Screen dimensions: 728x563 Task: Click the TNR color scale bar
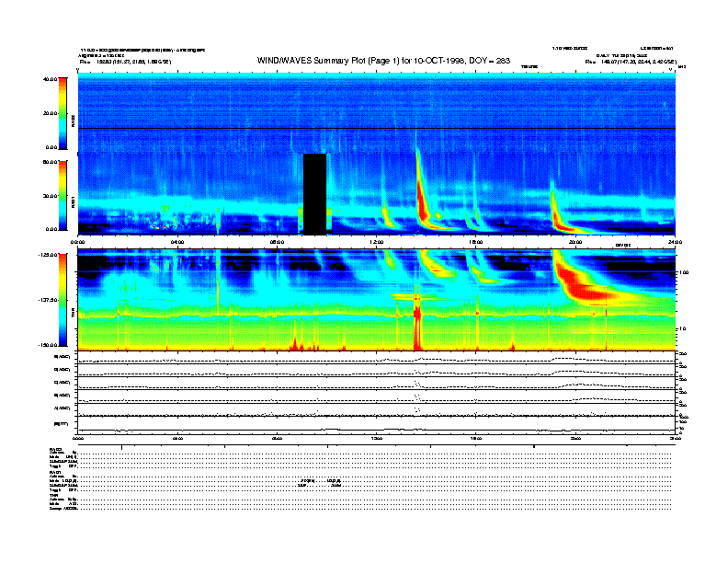(x=63, y=300)
